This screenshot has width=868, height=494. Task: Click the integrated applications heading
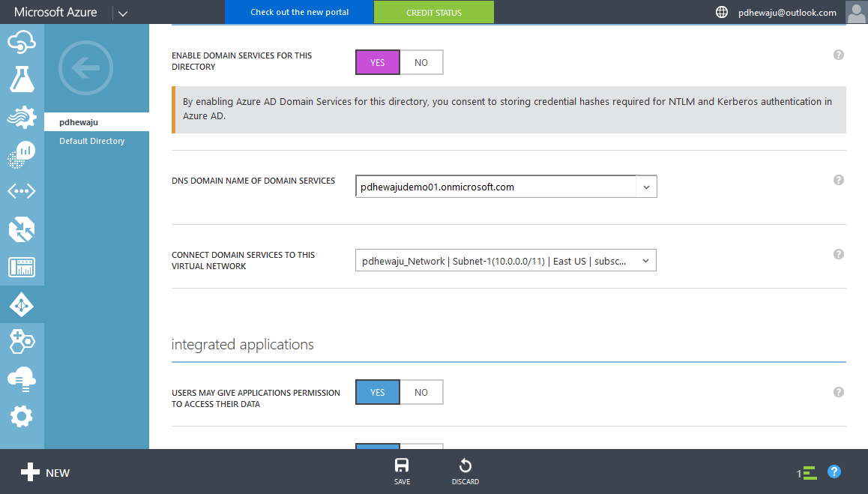point(242,345)
